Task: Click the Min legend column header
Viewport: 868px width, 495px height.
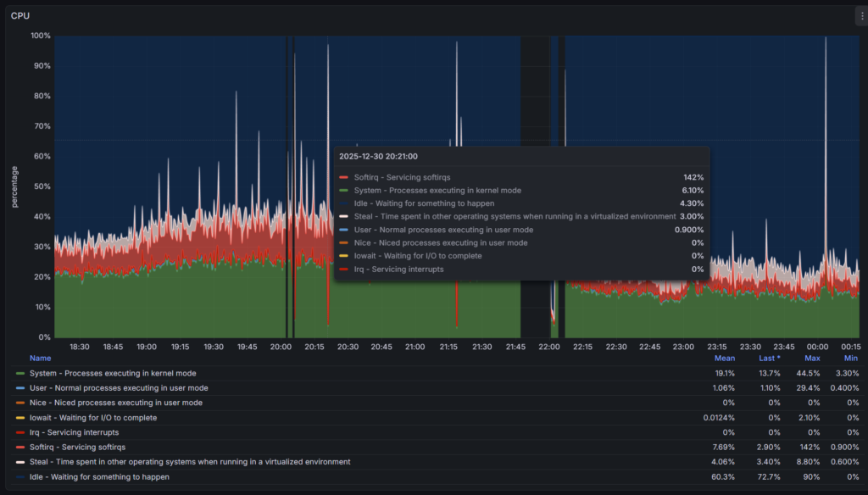Action: point(852,358)
